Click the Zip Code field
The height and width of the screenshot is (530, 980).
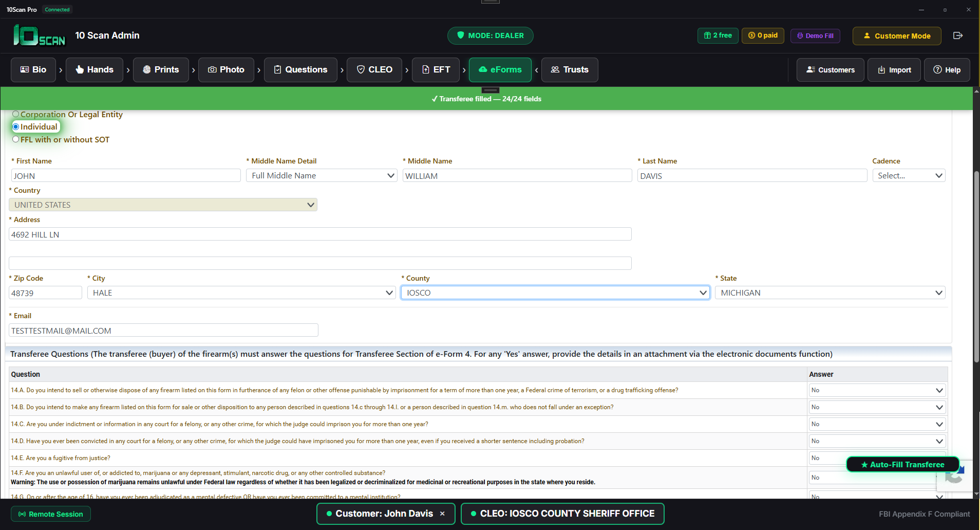(45, 293)
